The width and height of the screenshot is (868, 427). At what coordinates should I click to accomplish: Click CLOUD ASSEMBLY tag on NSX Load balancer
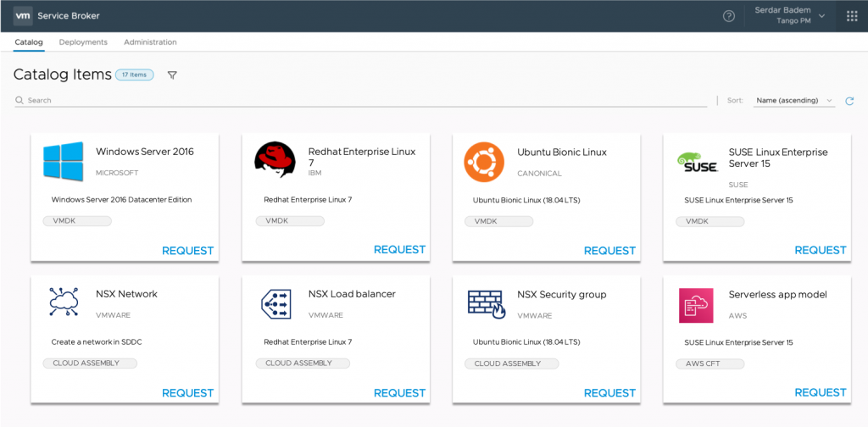[x=303, y=363]
